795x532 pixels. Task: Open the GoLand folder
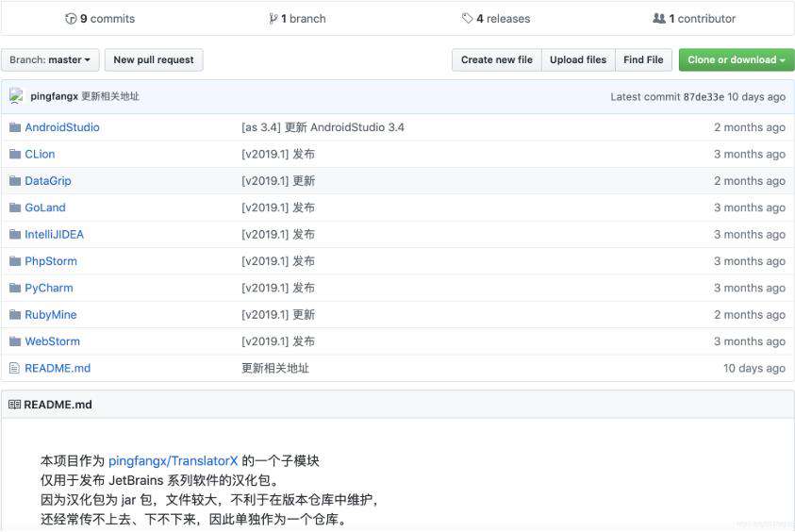[45, 208]
